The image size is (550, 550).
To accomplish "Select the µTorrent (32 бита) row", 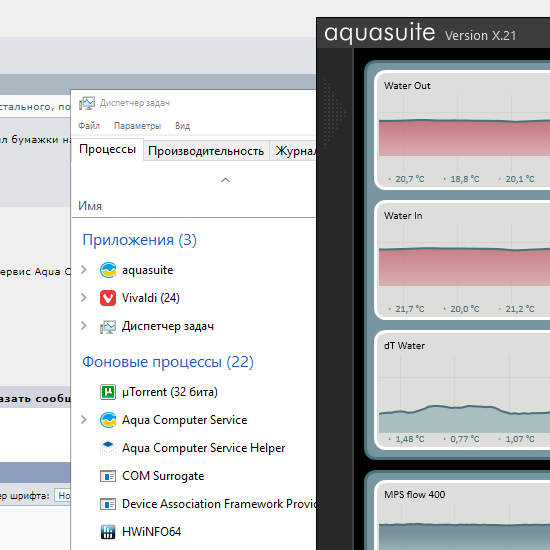I will point(194,392).
